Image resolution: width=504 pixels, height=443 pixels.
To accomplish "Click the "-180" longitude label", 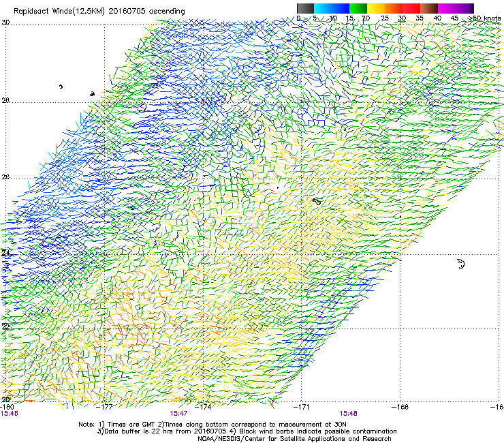I will click(7, 407).
